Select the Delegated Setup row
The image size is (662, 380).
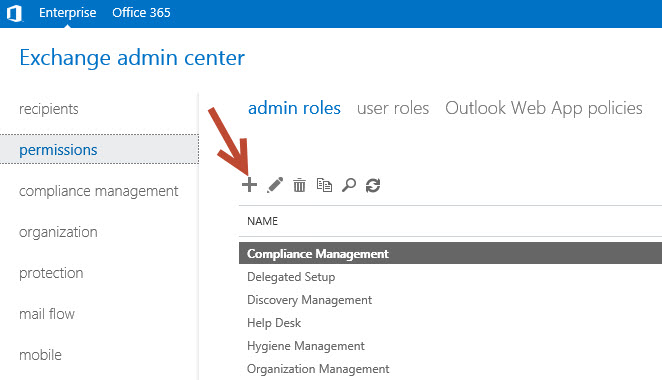click(450, 277)
